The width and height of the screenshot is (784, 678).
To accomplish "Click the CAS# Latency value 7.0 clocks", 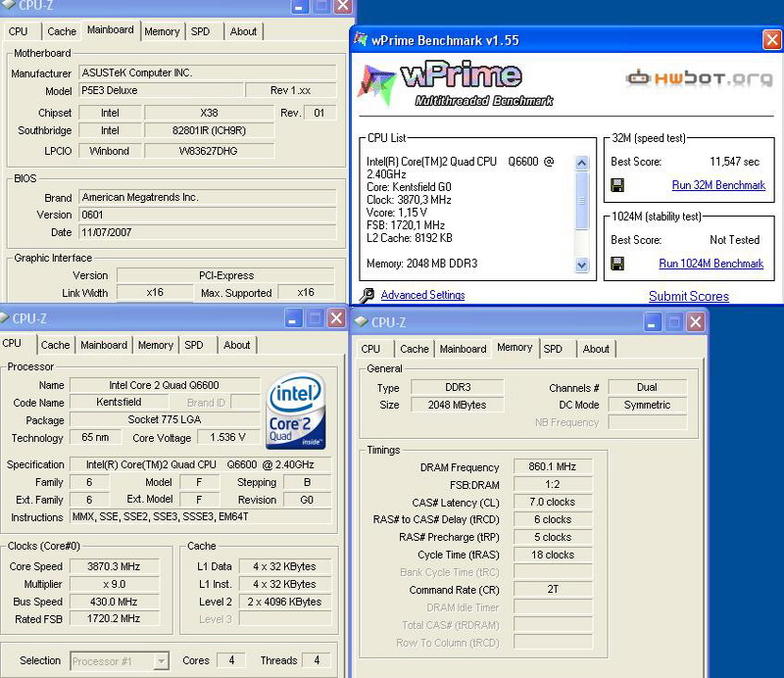I will click(x=553, y=502).
